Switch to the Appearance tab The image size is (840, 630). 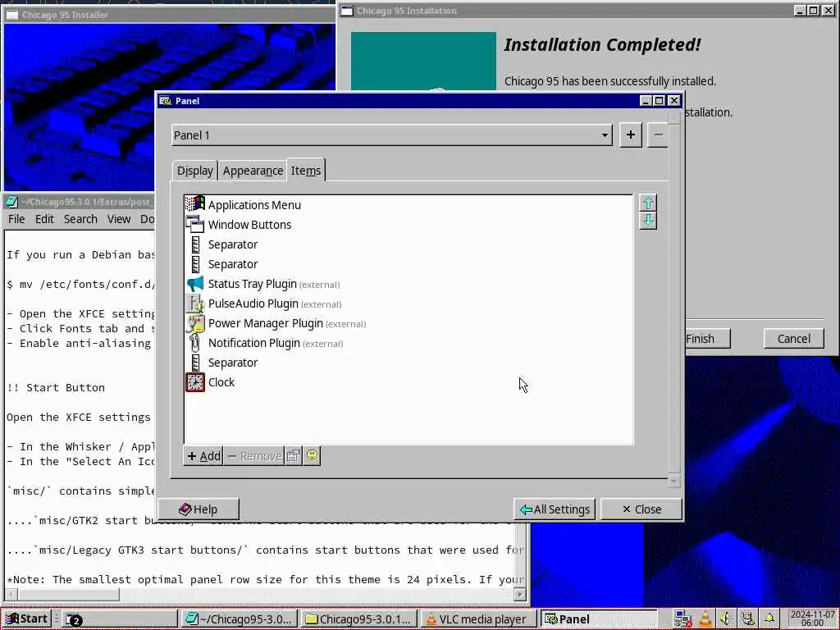point(253,171)
